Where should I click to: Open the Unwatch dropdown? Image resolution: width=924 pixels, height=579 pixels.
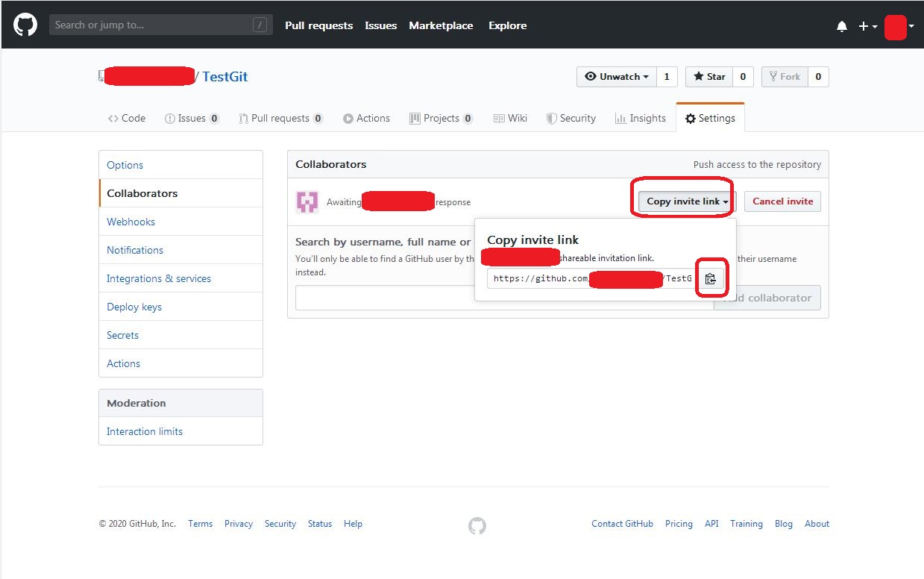617,77
